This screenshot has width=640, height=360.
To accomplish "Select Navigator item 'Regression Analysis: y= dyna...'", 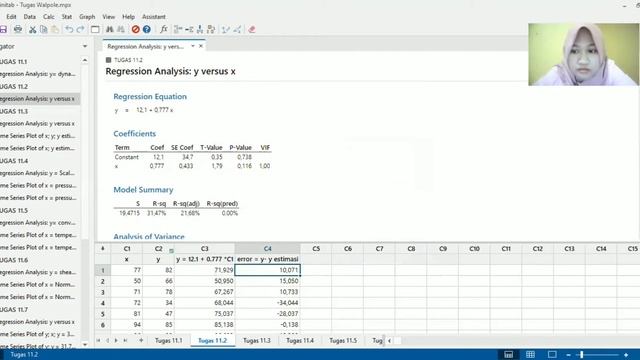I will (x=38, y=74).
